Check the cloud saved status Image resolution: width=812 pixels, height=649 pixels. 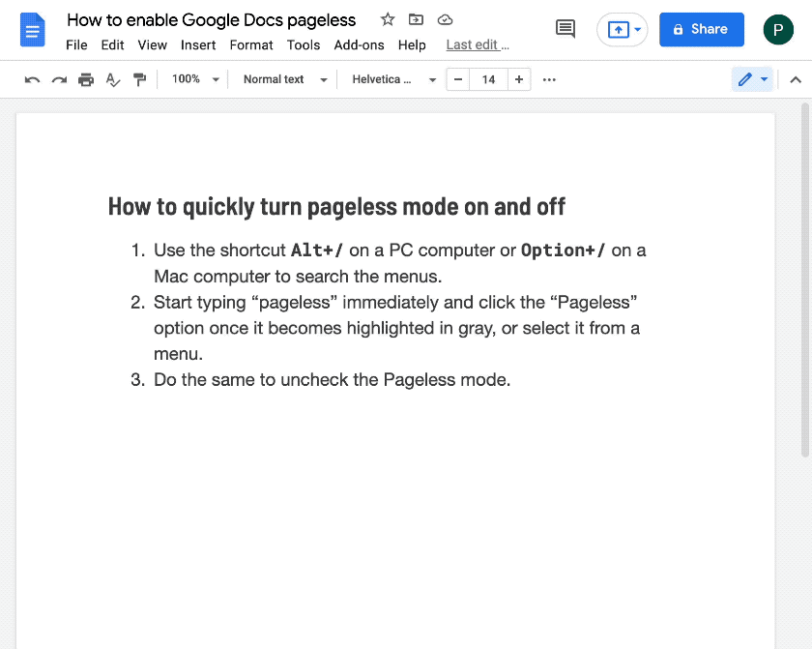445,19
